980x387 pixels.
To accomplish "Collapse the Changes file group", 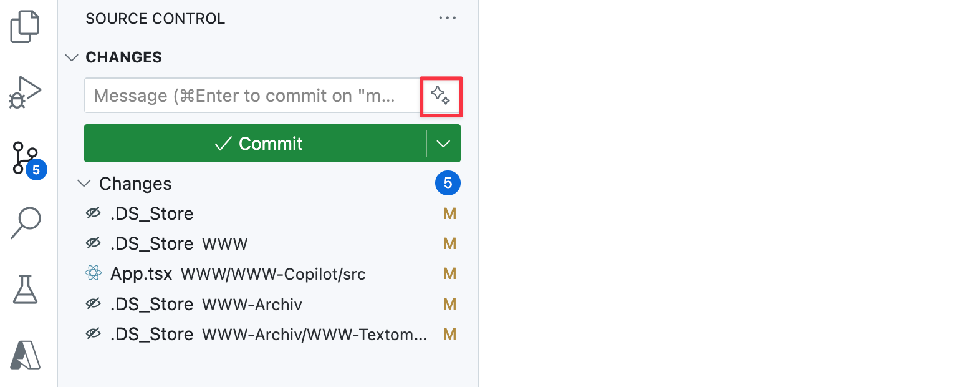I will (84, 184).
